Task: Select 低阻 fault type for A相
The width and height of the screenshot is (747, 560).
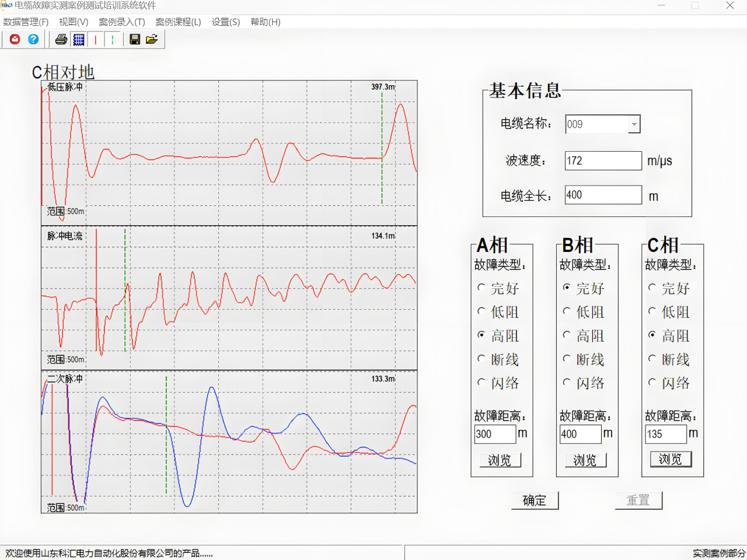Action: (481, 311)
